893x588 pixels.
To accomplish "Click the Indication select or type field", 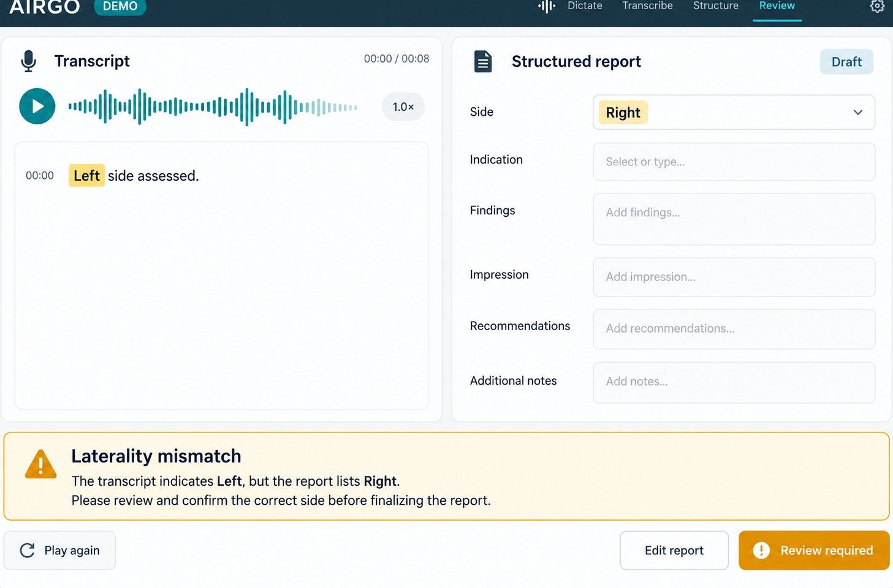I will 734,162.
